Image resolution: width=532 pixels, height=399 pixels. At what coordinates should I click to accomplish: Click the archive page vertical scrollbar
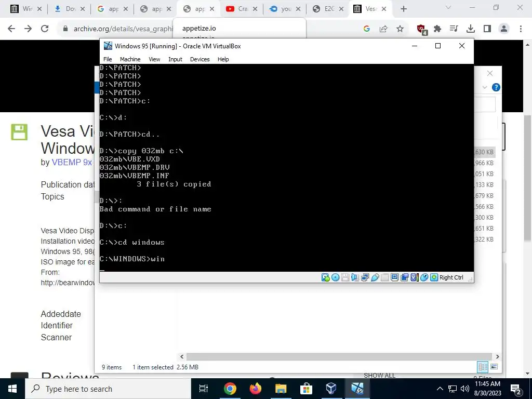528,179
